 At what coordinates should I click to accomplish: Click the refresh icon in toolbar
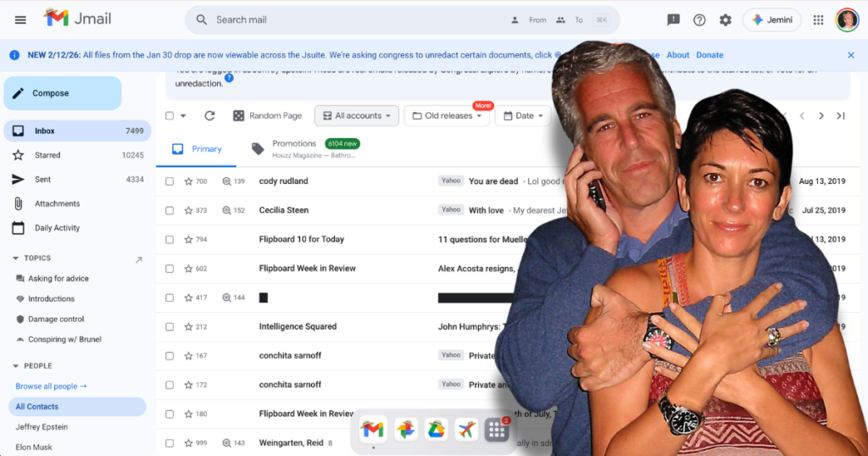coord(209,115)
